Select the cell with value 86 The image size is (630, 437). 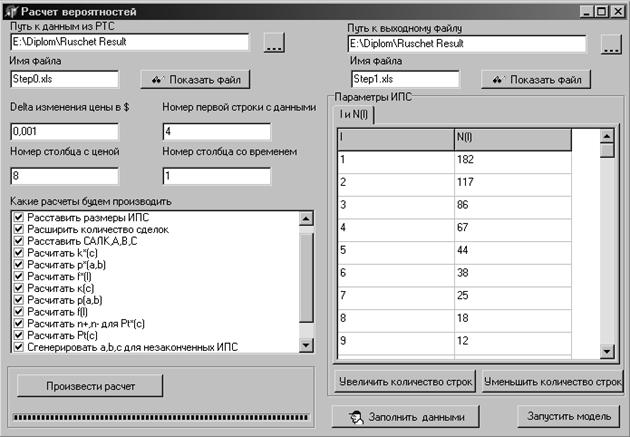(513, 208)
